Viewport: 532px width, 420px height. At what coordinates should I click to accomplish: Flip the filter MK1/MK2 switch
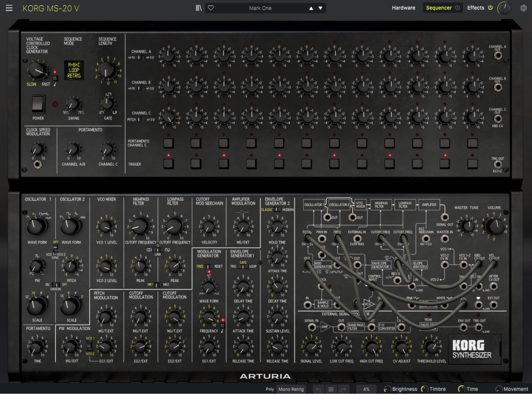(x=157, y=284)
